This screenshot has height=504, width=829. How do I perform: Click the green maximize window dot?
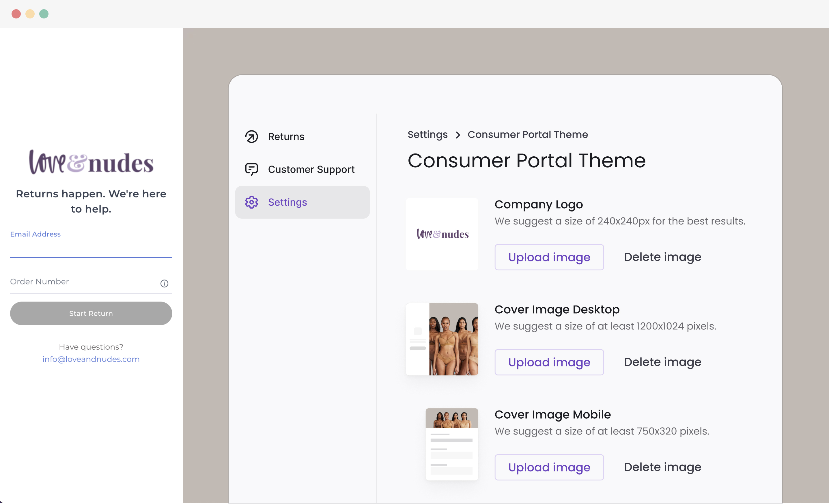pos(44,14)
